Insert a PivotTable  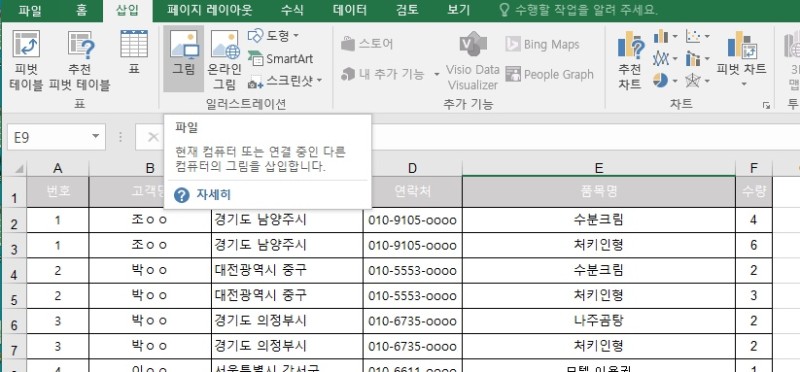point(27,60)
